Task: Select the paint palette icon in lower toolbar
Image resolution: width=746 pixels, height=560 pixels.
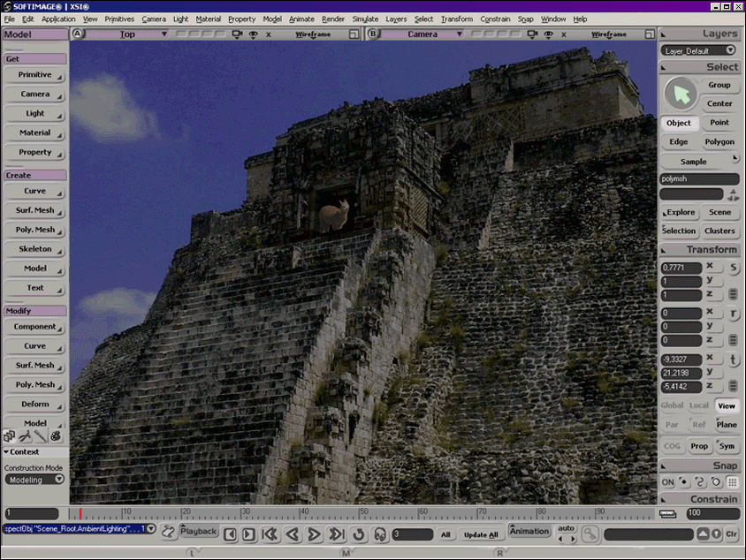Action: (x=55, y=435)
